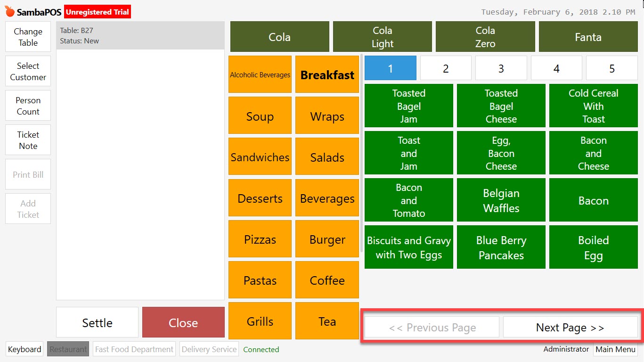Open the Desserts category

point(260,198)
